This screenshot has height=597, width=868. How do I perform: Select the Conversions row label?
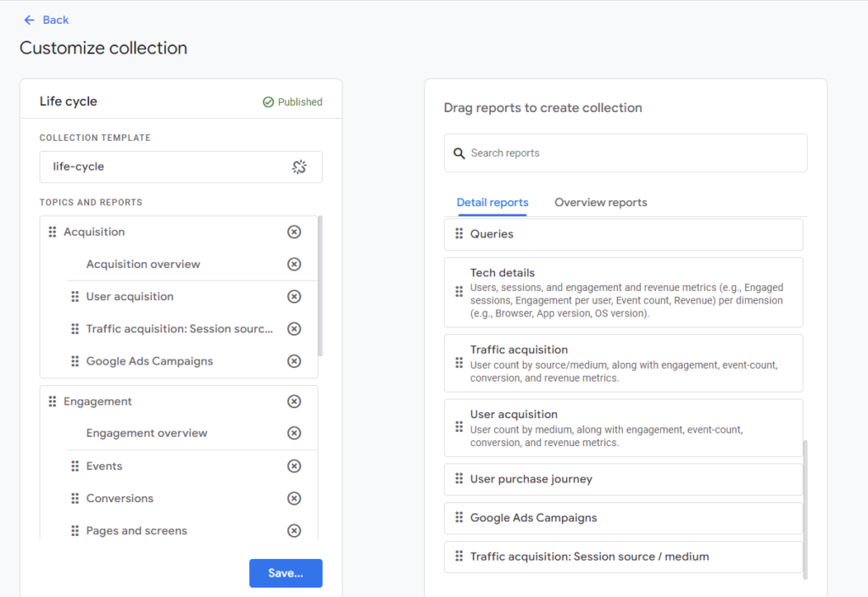120,499
